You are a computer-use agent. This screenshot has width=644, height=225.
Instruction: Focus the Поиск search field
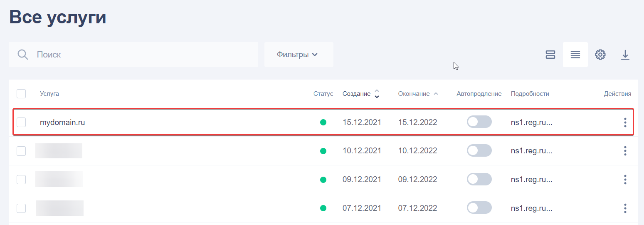point(133,55)
